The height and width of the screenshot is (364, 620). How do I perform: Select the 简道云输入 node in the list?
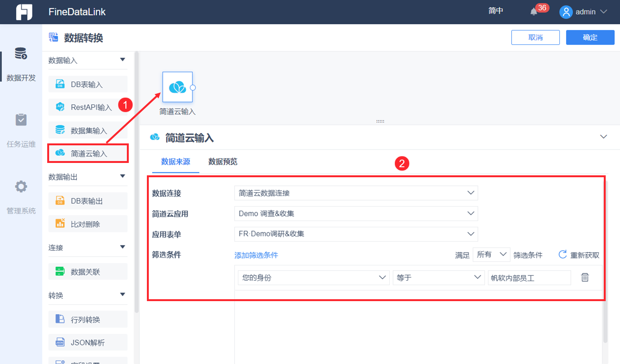coord(88,153)
